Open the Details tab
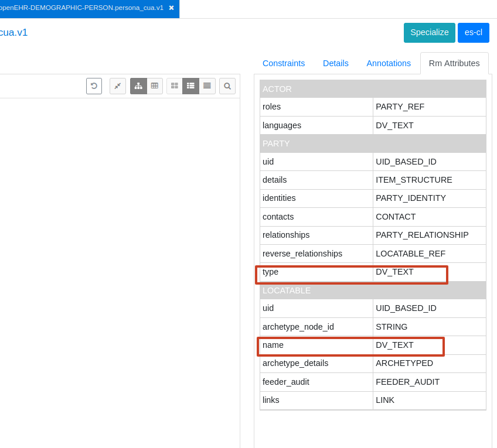497x448 pixels. click(x=336, y=63)
